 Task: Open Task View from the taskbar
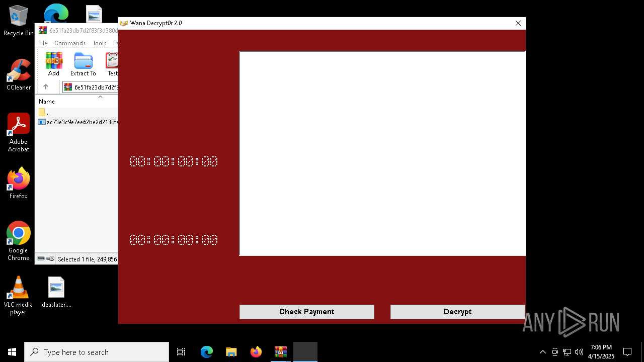pyautogui.click(x=181, y=352)
